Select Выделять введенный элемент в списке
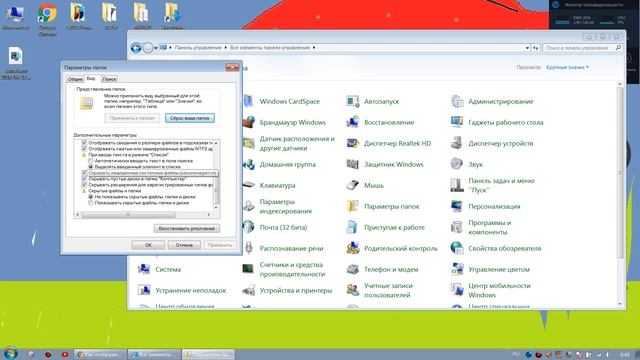 click(91, 167)
